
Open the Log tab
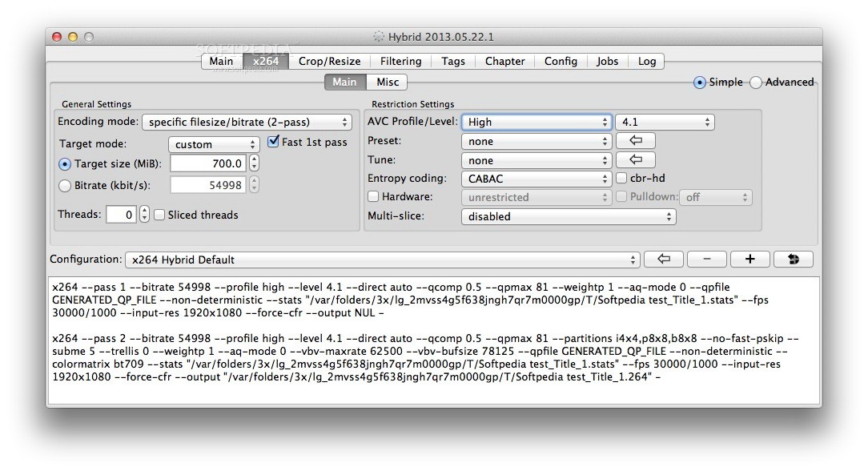click(646, 61)
